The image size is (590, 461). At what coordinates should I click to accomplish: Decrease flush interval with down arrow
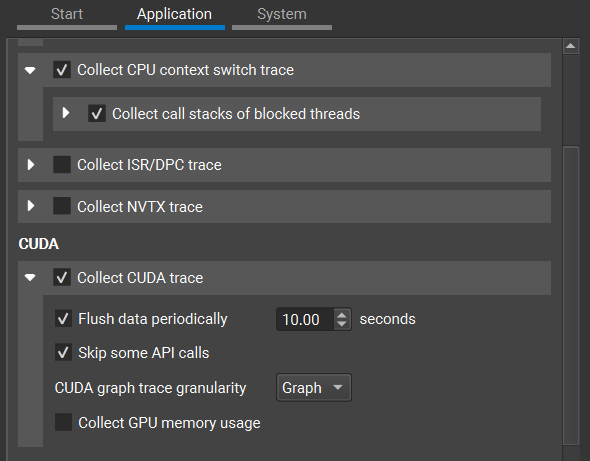tap(342, 324)
